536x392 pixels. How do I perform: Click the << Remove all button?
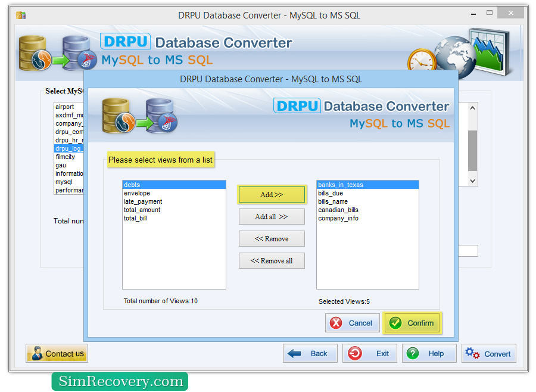pos(272,261)
